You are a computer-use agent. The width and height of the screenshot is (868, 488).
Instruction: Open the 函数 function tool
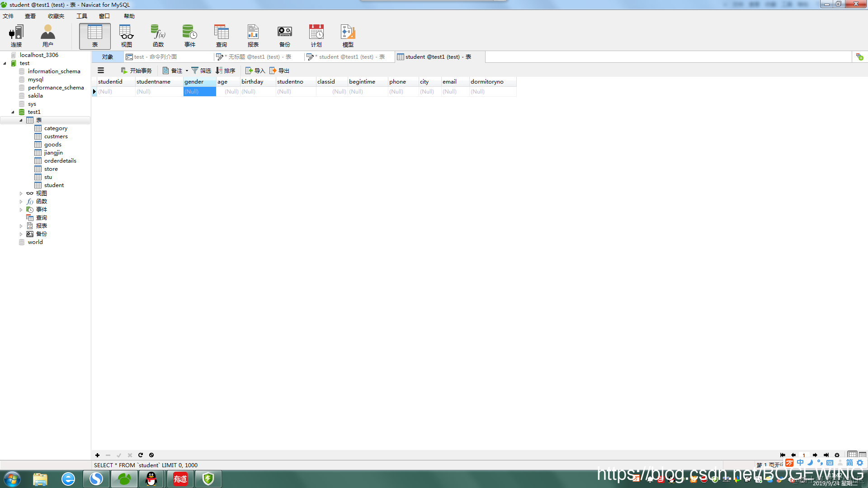click(158, 36)
